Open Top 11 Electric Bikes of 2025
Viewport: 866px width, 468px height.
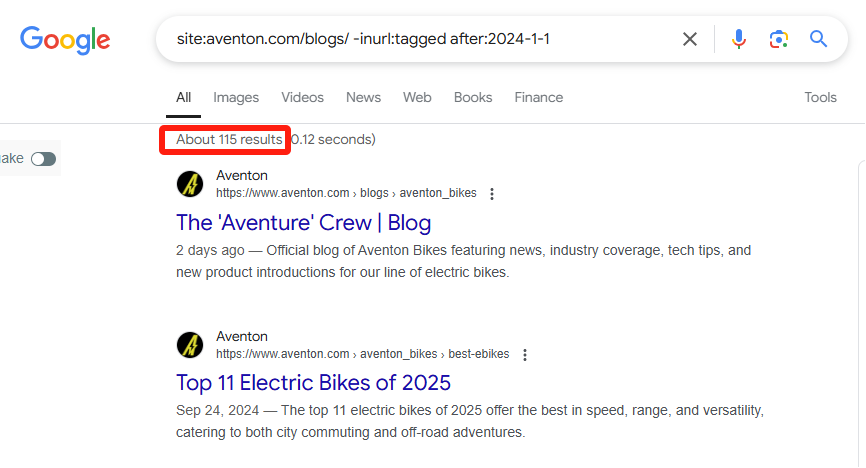313,383
